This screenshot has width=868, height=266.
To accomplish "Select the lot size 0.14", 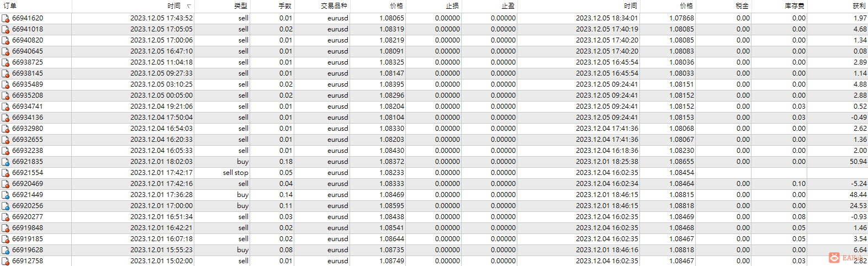I will tap(286, 195).
